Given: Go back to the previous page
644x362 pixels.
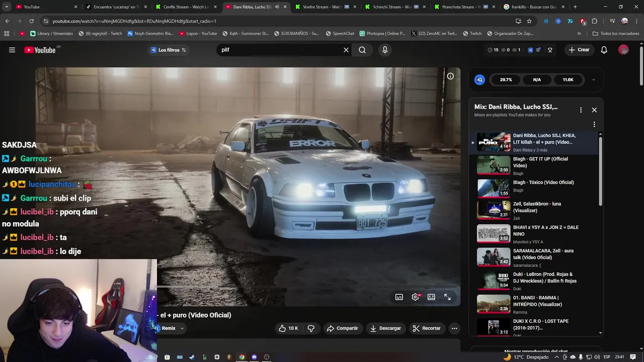Looking at the screenshot, I should (x=7, y=21).
